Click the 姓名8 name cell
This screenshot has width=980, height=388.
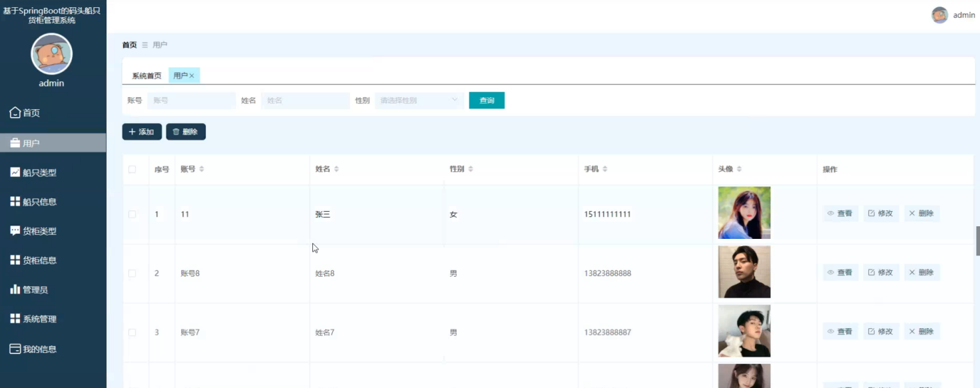tap(325, 274)
